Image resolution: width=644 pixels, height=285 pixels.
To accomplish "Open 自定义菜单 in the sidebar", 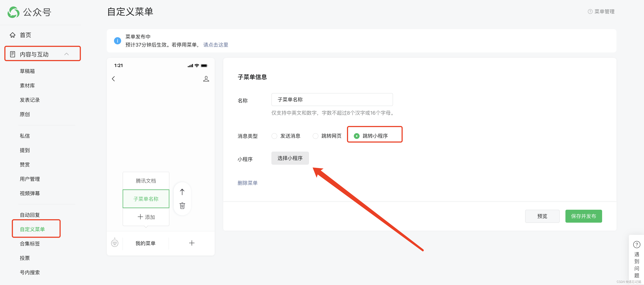I will pos(32,229).
